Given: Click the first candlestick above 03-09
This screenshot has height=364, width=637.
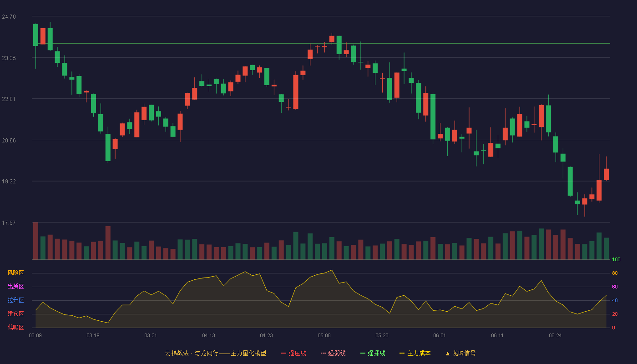Looking at the screenshot, I should click(x=35, y=35).
